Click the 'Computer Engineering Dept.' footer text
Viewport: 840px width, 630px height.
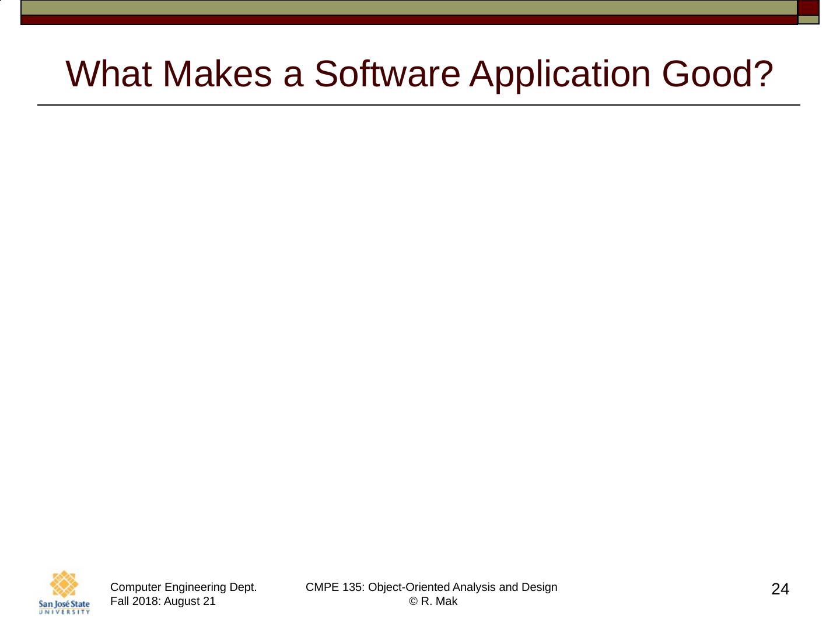point(184,587)
